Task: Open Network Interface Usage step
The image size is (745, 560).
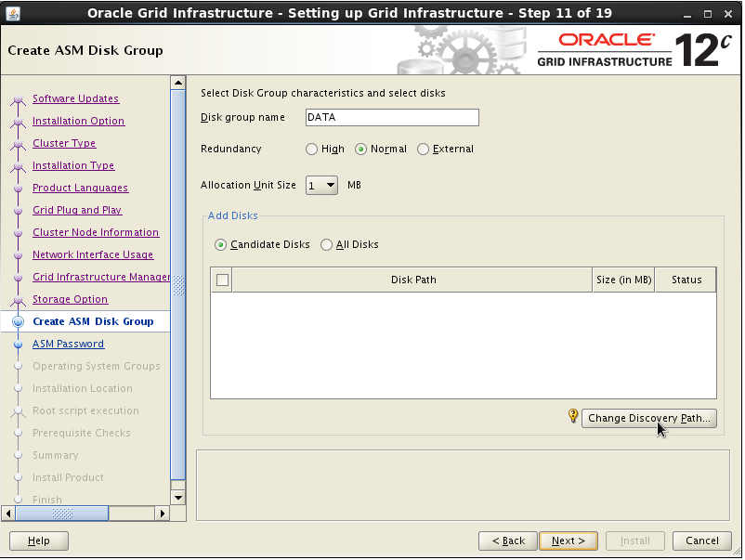Action: point(93,255)
